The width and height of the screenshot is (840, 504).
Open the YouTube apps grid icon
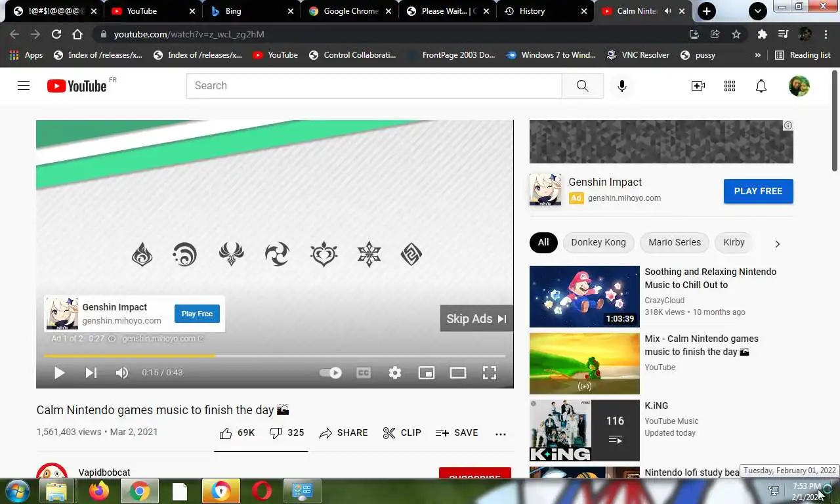point(730,86)
